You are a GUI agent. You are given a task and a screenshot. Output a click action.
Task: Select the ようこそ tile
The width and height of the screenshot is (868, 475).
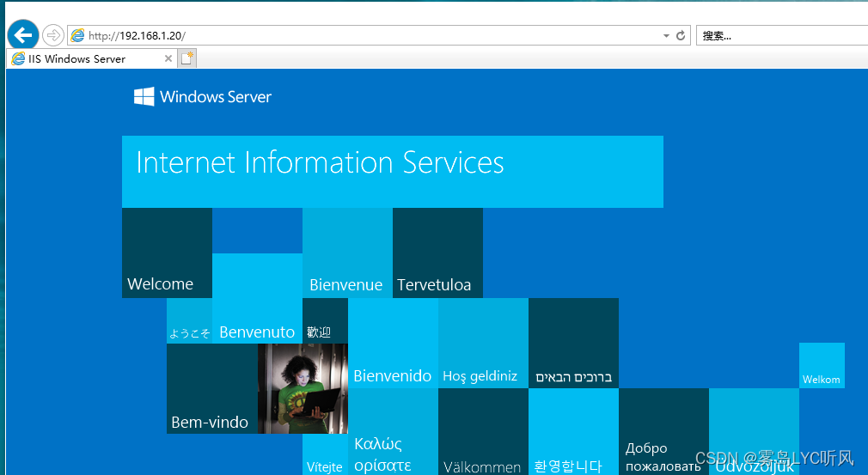(x=189, y=320)
